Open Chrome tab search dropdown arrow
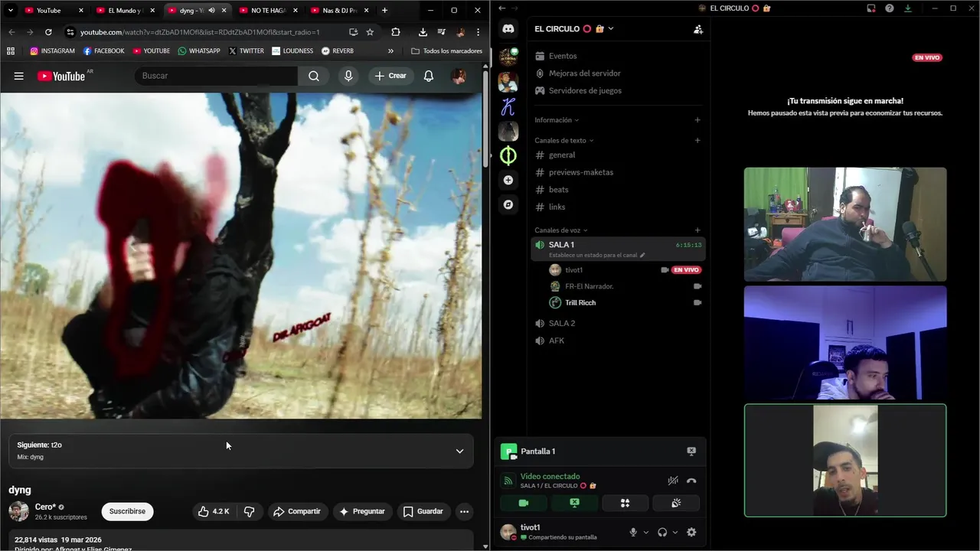This screenshot has height=551, width=980. (x=10, y=11)
